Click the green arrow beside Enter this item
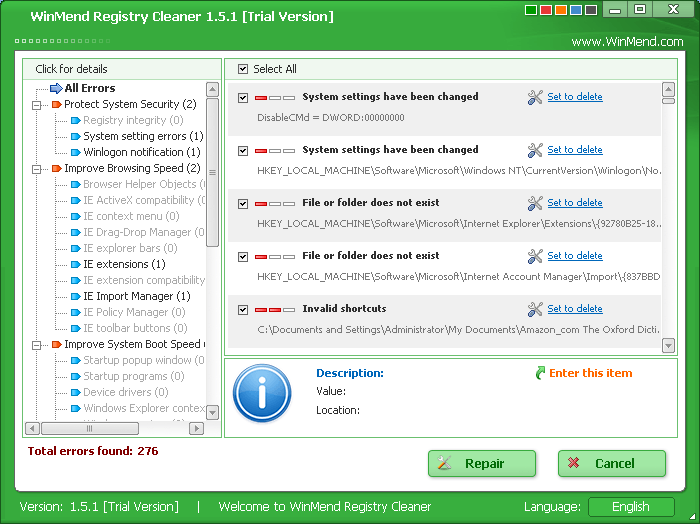 tap(540, 373)
